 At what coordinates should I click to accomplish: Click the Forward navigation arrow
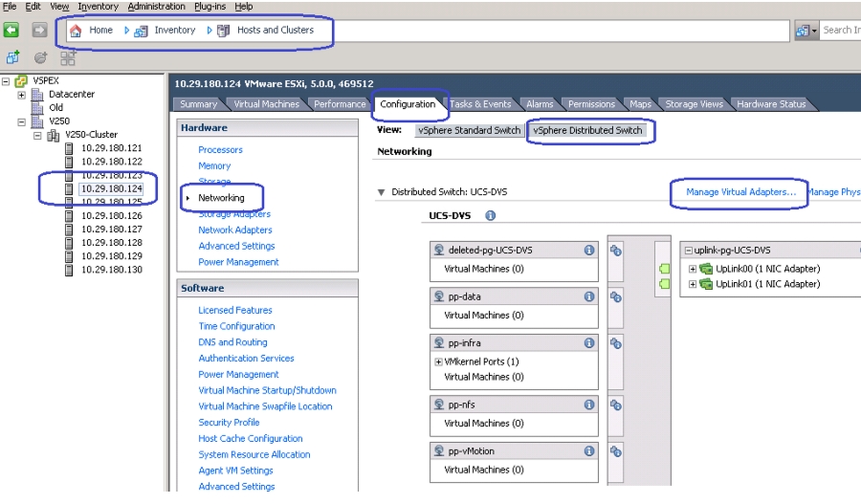pos(39,30)
